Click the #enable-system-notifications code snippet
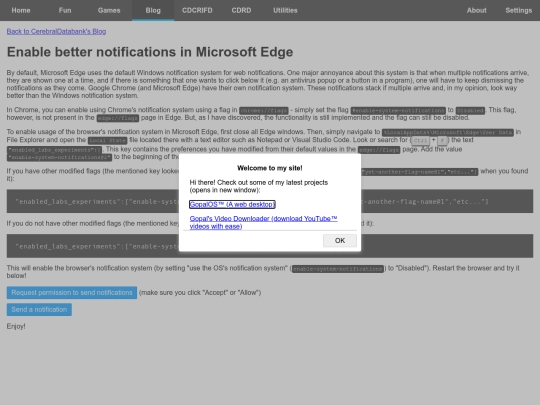Image resolution: width=540 pixels, height=405 pixels. point(398,111)
